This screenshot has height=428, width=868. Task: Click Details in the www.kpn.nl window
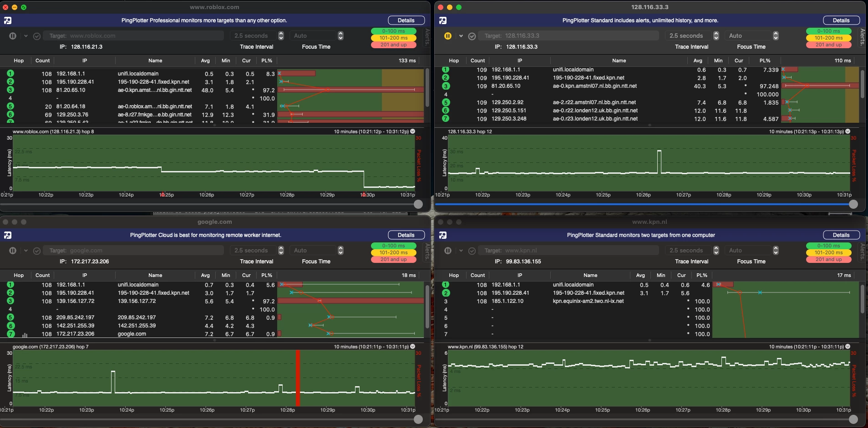841,235
